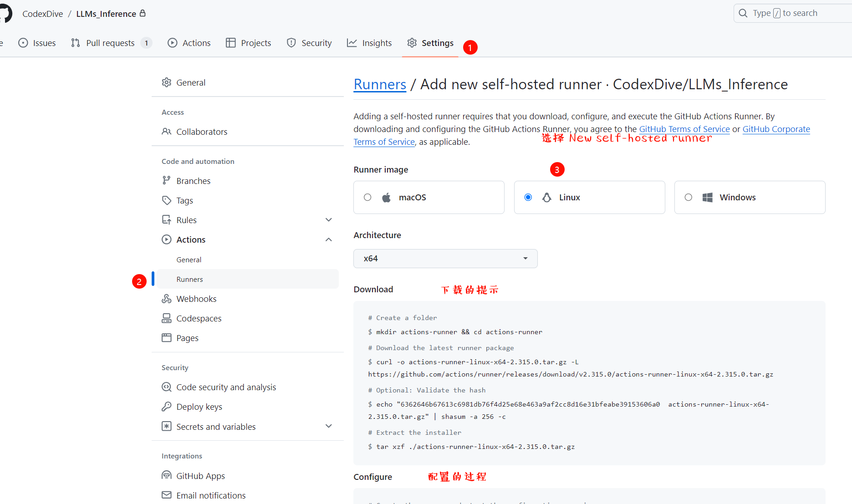This screenshot has height=504, width=852.
Task: Select the Windows runner image radio button
Action: click(689, 197)
